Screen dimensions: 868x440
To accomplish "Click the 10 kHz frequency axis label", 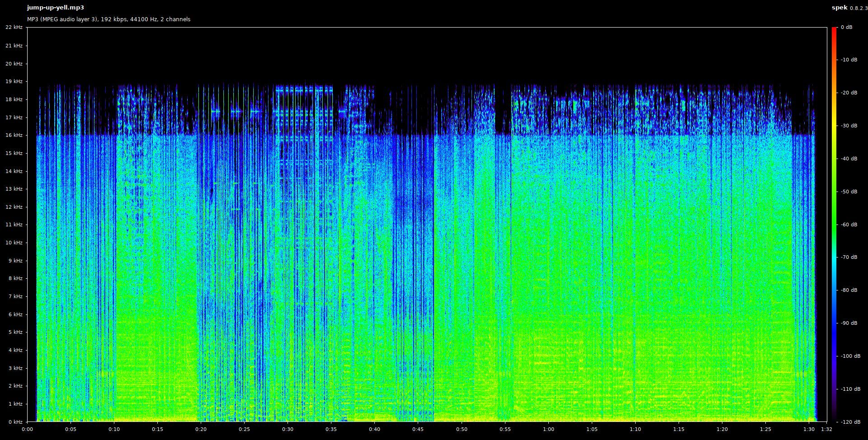I will click(14, 243).
